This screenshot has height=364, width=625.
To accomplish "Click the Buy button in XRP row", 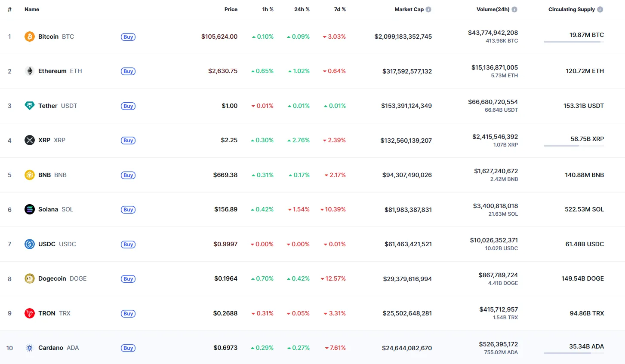I will (x=128, y=141).
